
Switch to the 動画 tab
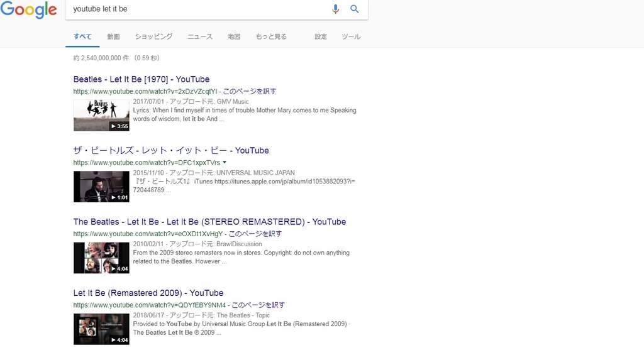113,36
